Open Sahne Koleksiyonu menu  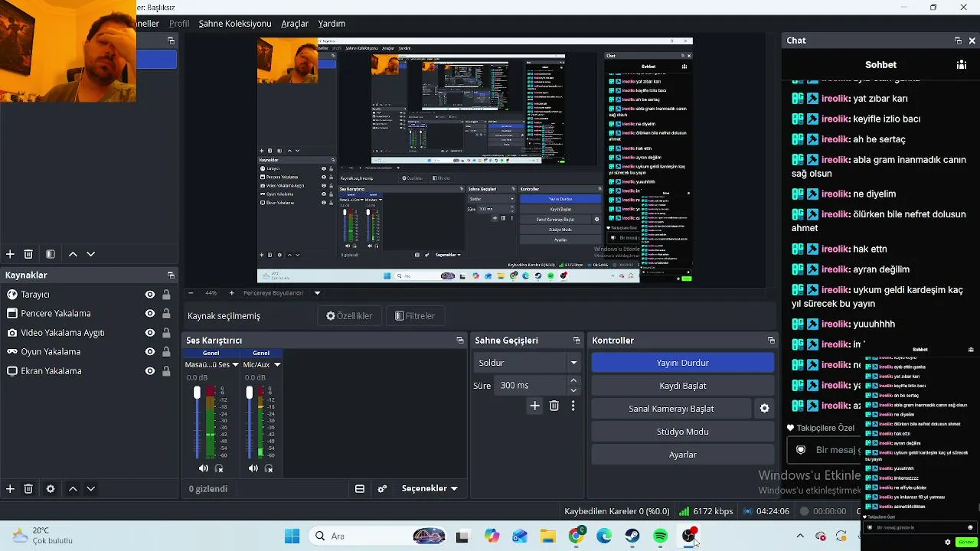click(x=235, y=24)
